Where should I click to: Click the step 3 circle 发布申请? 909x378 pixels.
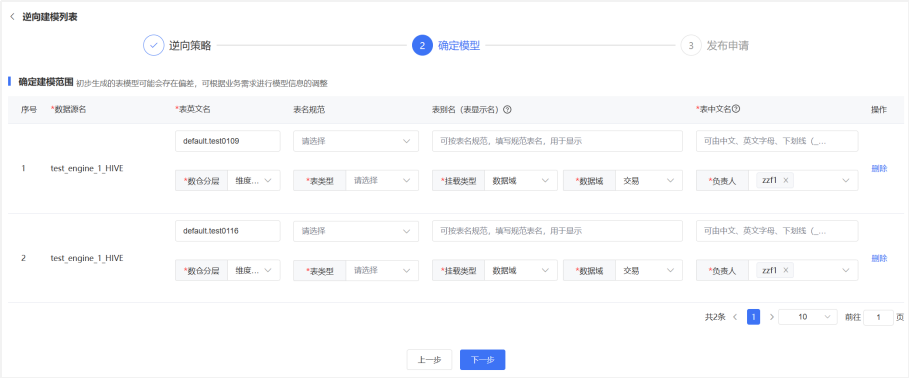coord(691,45)
